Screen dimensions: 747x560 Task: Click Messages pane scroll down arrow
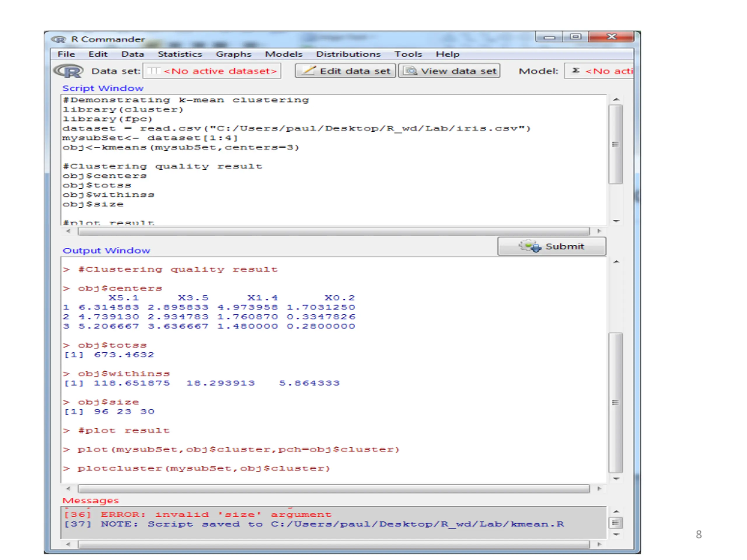616,534
